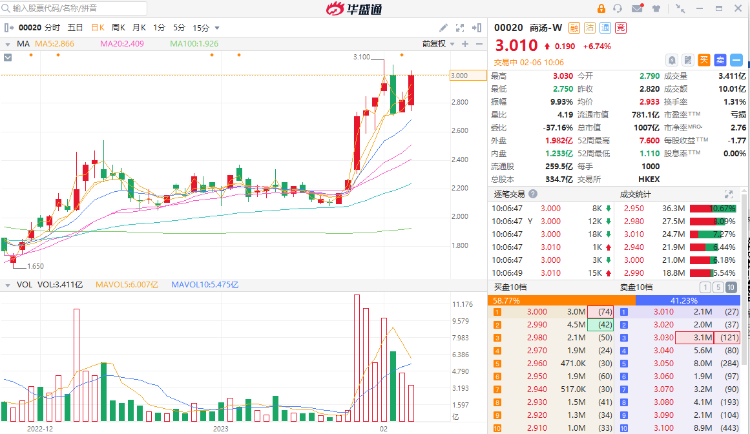
Task: Click the MA5:2.866 indicator label
Action: (55, 44)
